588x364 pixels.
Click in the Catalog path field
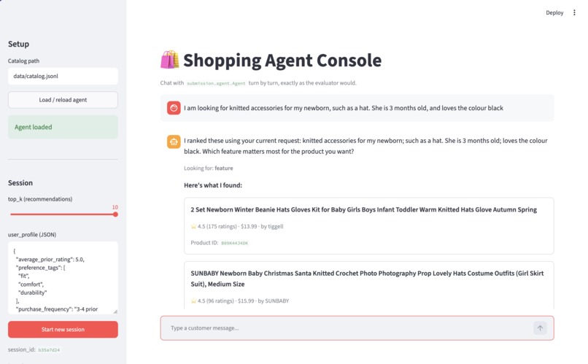click(x=63, y=76)
